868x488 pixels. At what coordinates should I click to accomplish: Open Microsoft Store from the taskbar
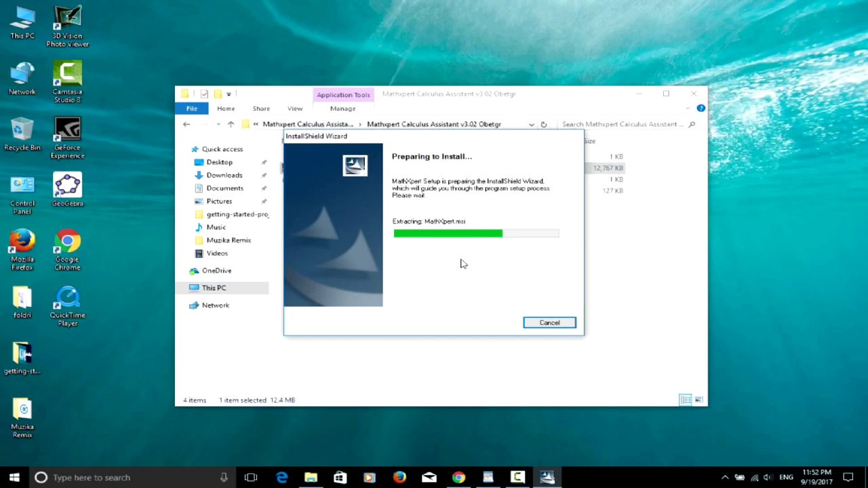tap(340, 477)
